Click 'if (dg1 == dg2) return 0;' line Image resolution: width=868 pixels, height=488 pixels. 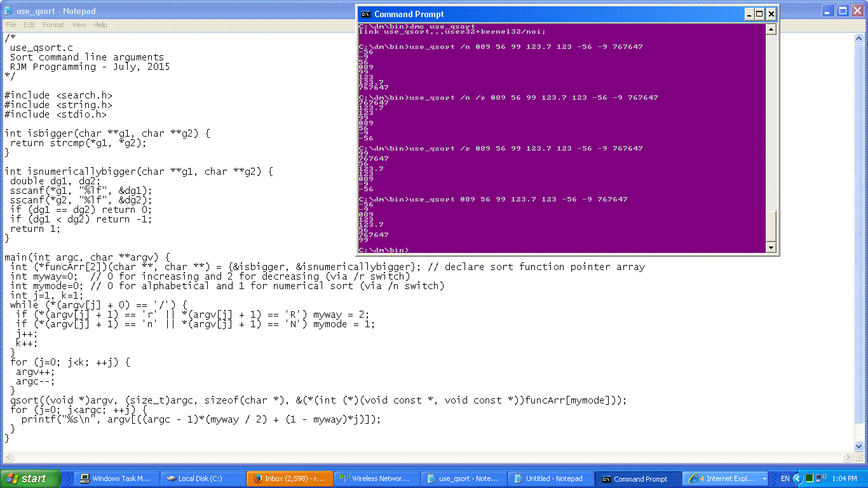(x=81, y=210)
